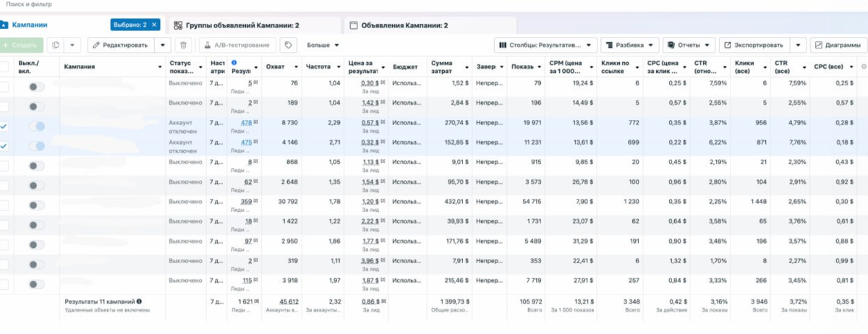868x334 pixels.
Task: Click link clicks cell 1 230
Action: coord(631,202)
